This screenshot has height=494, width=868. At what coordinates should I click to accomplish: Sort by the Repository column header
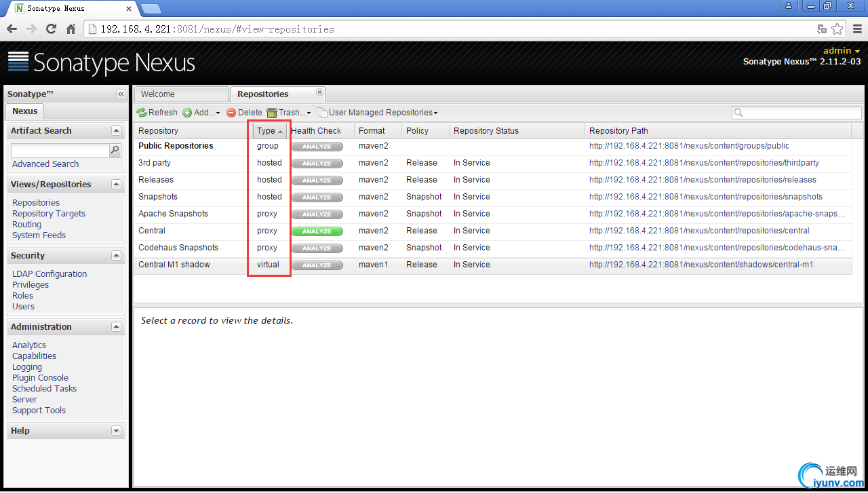click(193, 131)
